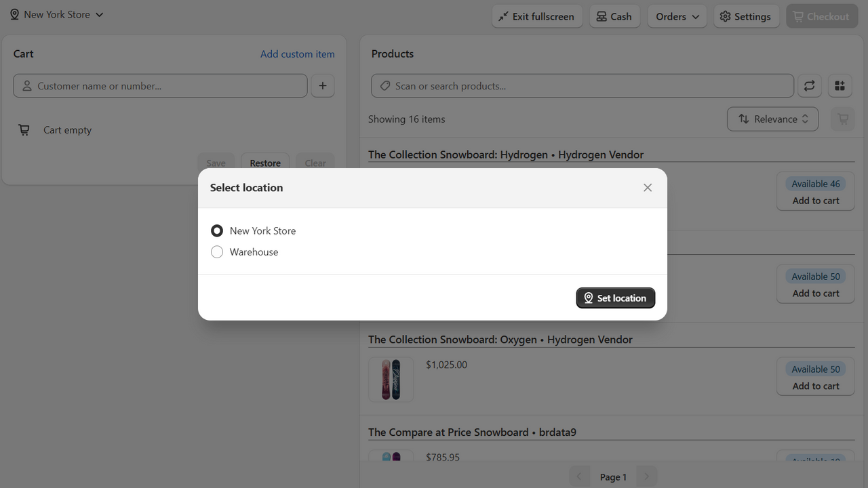The image size is (868, 488).
Task: Click the refresh products icon
Action: [x=810, y=86]
